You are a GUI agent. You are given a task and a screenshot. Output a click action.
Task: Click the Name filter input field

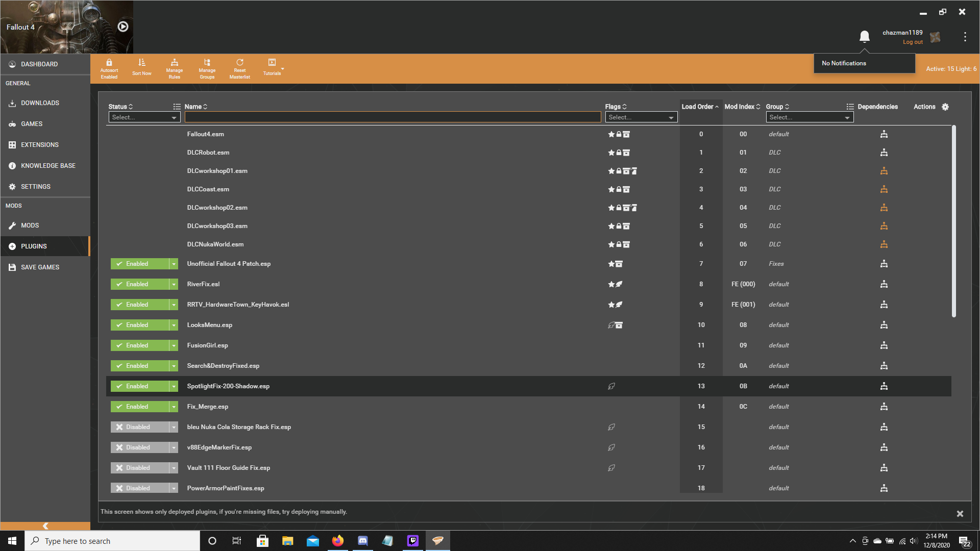pos(393,117)
